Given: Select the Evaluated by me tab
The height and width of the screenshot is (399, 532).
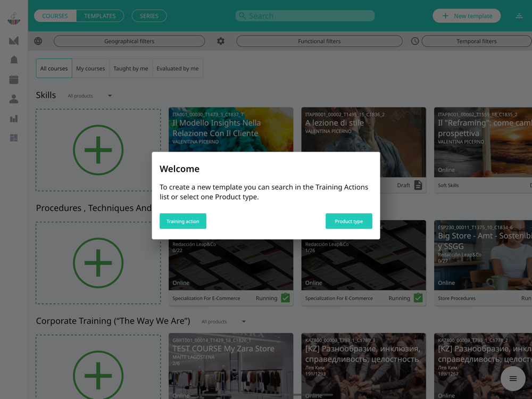Looking at the screenshot, I should 178,69.
